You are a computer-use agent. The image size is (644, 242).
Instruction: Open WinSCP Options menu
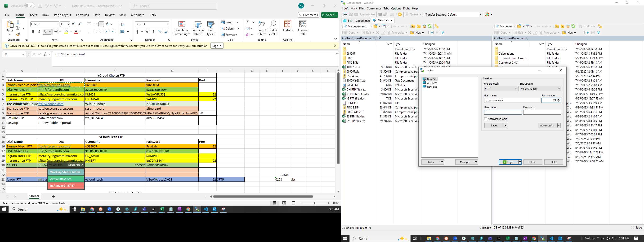pyautogui.click(x=396, y=9)
